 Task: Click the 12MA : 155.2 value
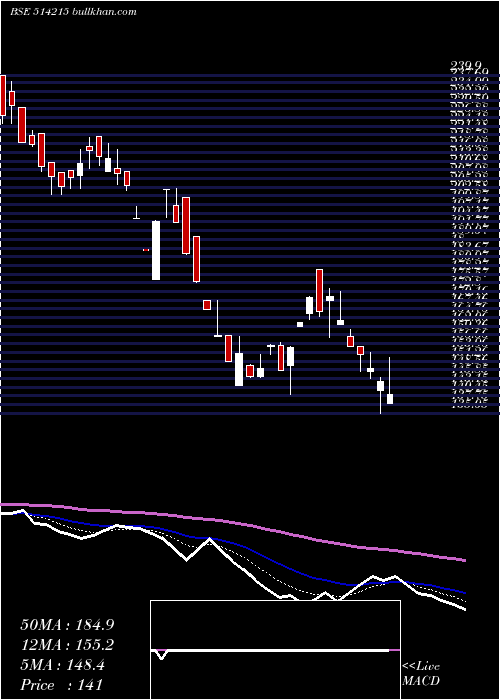pos(67,645)
